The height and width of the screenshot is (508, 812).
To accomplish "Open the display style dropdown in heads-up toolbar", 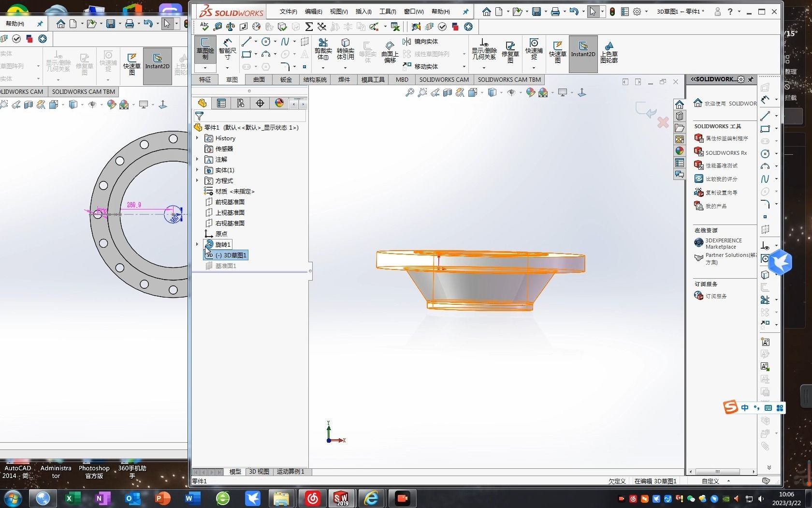I will [501, 92].
